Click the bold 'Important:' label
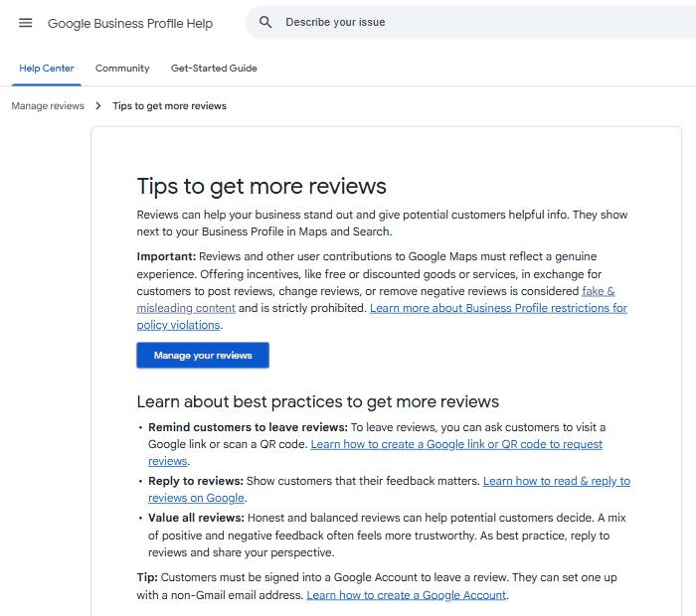This screenshot has height=616, width=696. pos(166,256)
